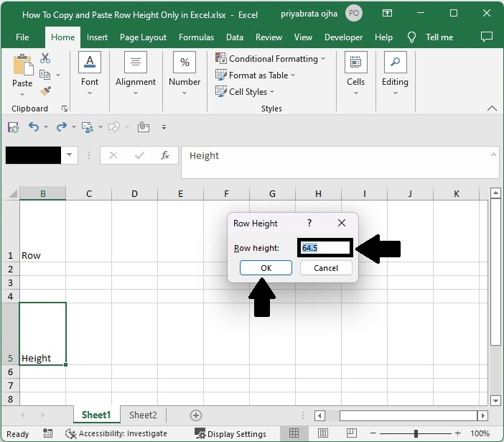Viewport: 504px width, 442px height.
Task: Click the Add new sheet plus button
Action: [195, 415]
